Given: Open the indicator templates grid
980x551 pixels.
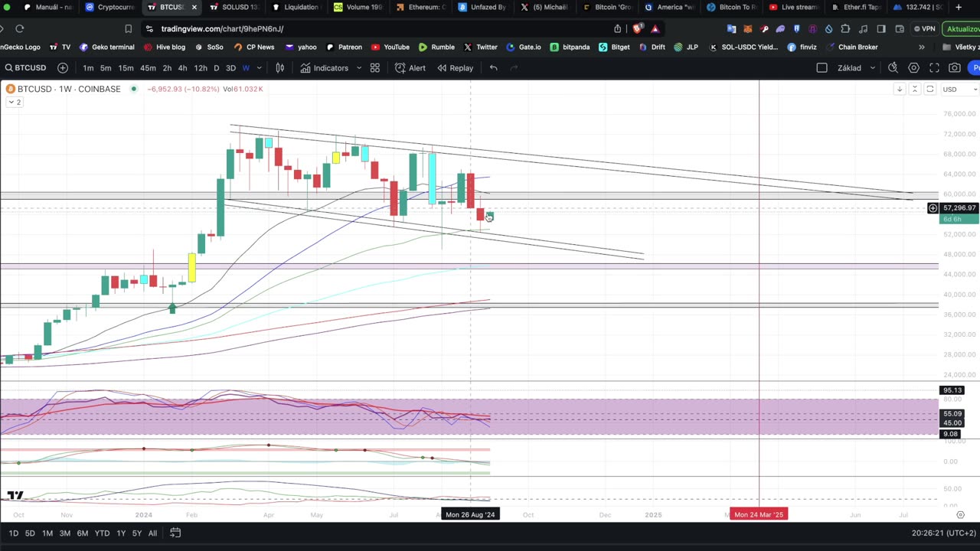Looking at the screenshot, I should click(x=375, y=68).
